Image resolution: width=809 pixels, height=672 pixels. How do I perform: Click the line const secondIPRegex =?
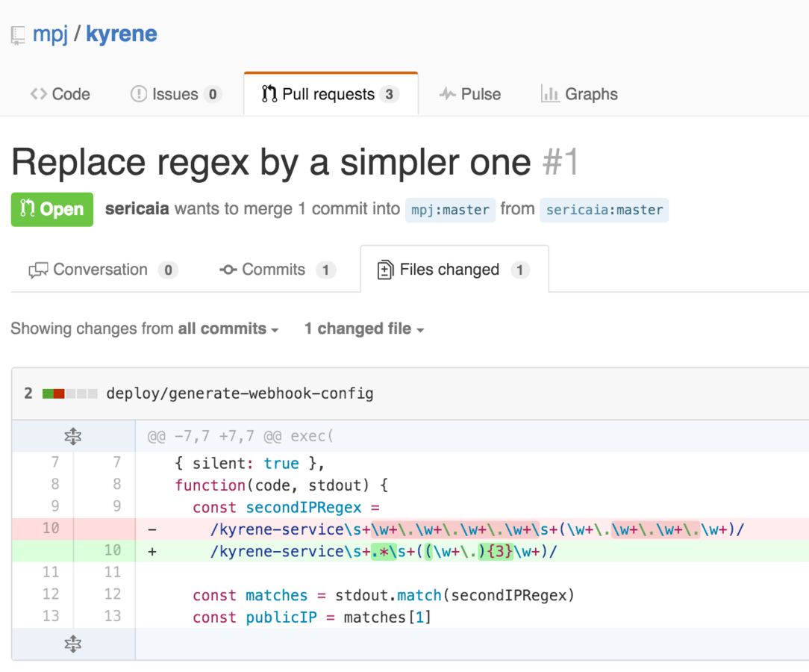click(x=287, y=508)
